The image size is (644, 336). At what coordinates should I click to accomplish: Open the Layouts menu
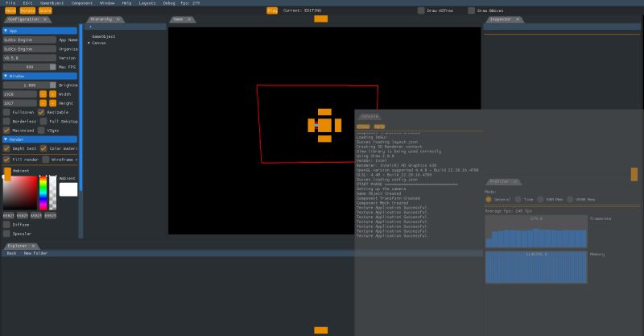(147, 3)
